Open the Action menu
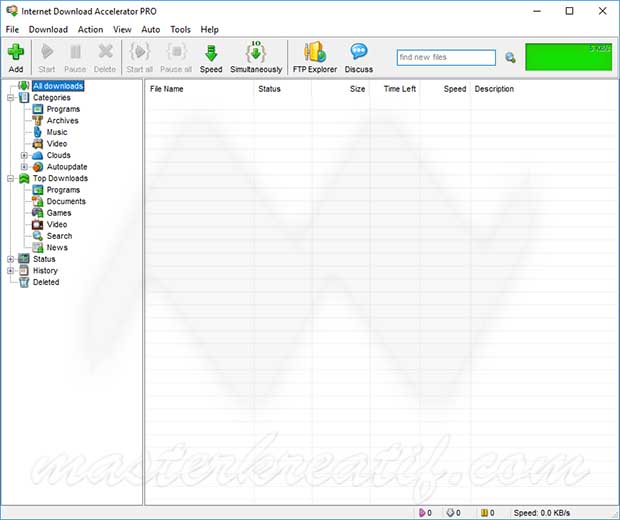 click(90, 29)
